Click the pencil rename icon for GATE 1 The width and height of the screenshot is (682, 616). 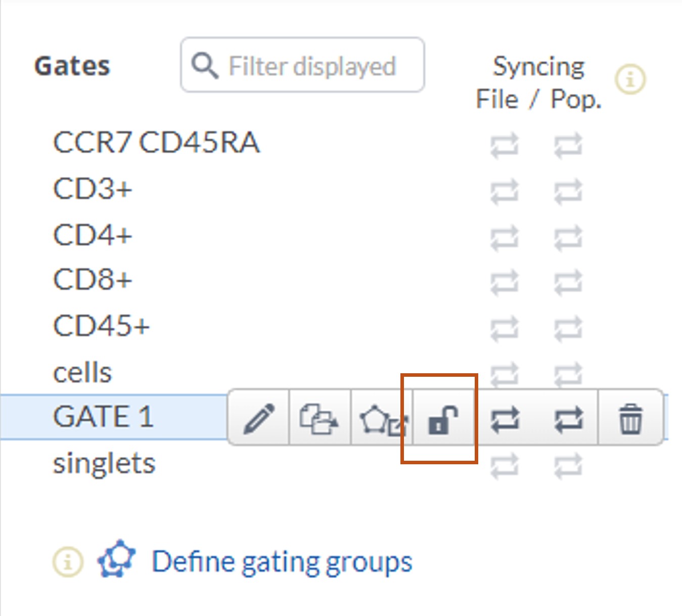[x=259, y=418]
